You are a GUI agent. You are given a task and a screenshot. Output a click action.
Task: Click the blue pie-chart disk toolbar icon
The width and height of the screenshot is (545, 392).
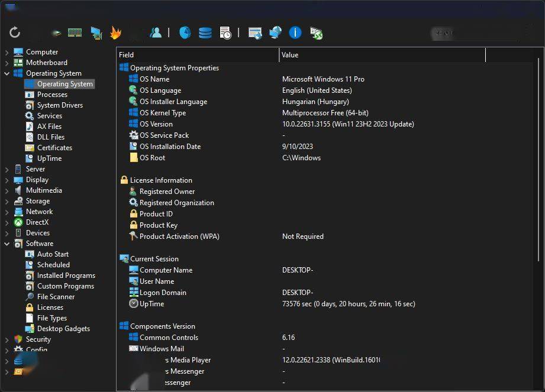(185, 33)
